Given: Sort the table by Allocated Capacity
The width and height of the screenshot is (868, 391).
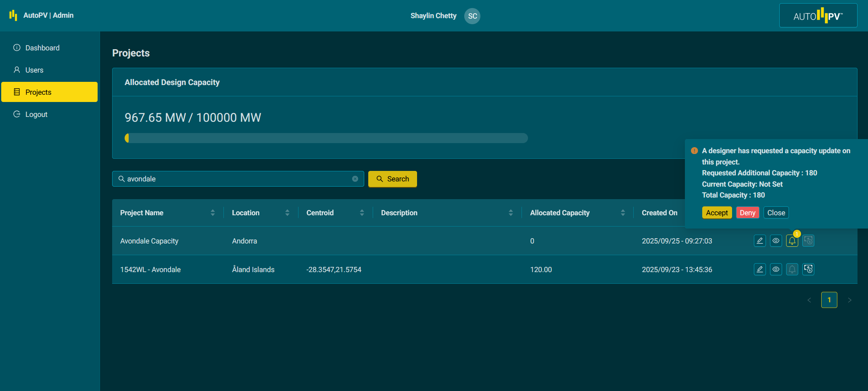Looking at the screenshot, I should [623, 213].
